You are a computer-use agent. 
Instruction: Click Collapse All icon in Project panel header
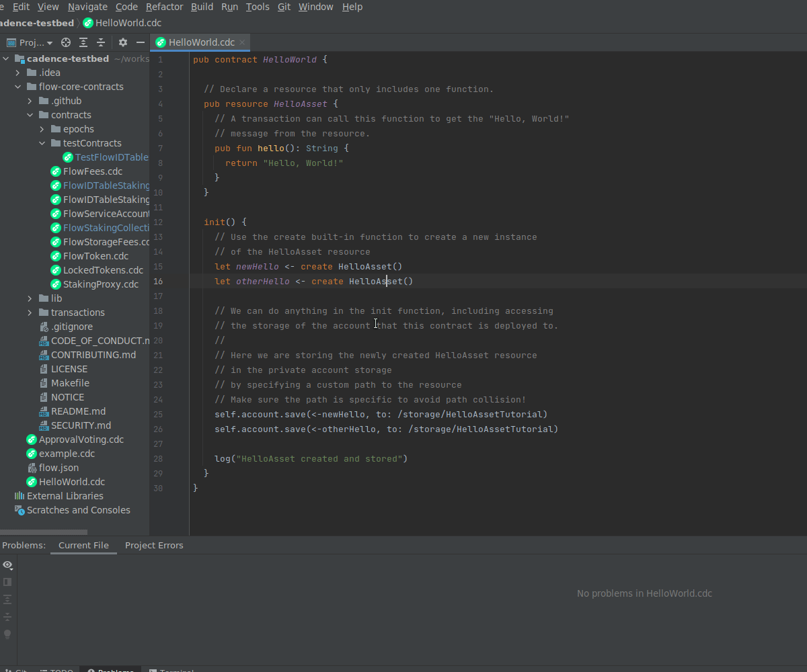pyautogui.click(x=101, y=42)
